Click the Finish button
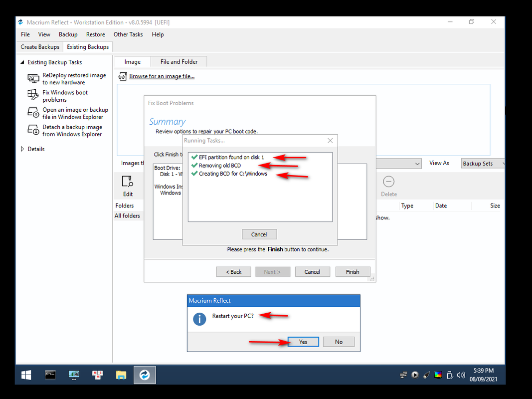The width and height of the screenshot is (532, 399). pos(353,272)
